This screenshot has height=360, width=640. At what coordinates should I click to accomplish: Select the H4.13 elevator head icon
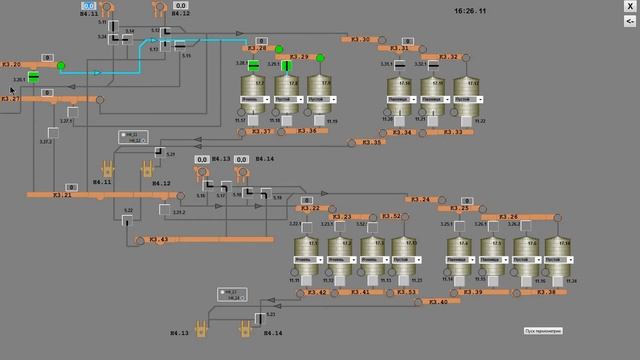(x=201, y=173)
